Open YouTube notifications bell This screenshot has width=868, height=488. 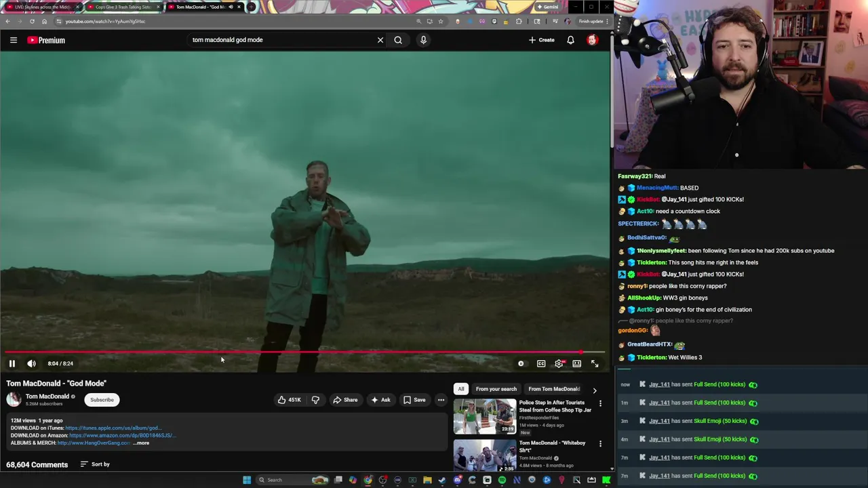pos(570,40)
